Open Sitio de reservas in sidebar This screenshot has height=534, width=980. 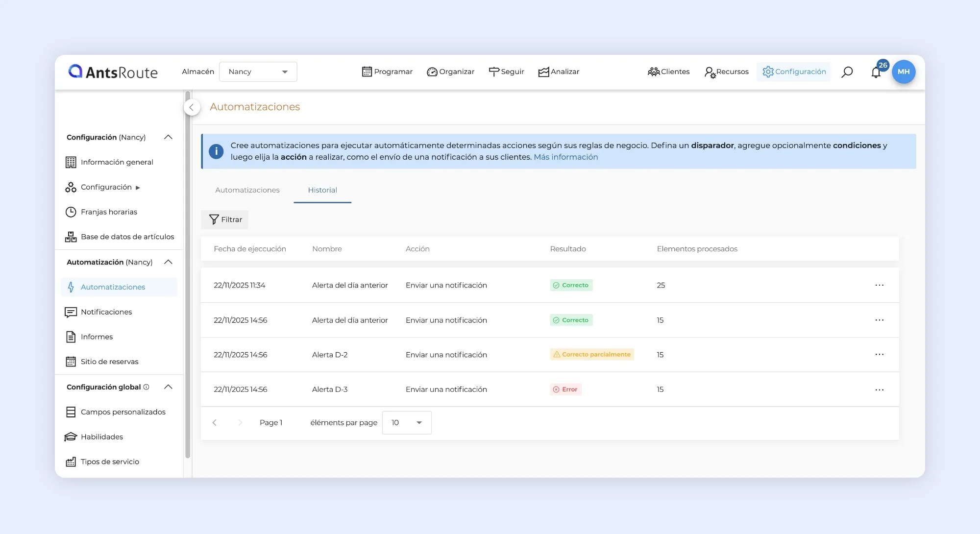tap(102, 362)
